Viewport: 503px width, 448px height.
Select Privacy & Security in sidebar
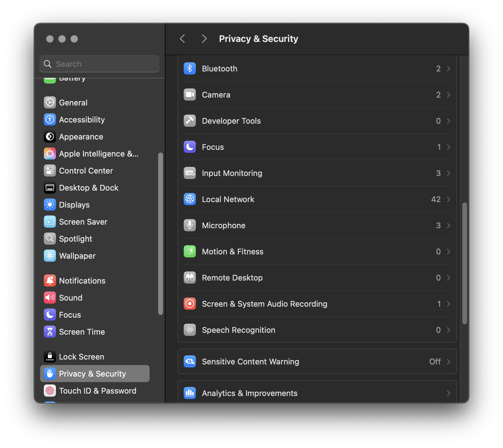pos(95,374)
